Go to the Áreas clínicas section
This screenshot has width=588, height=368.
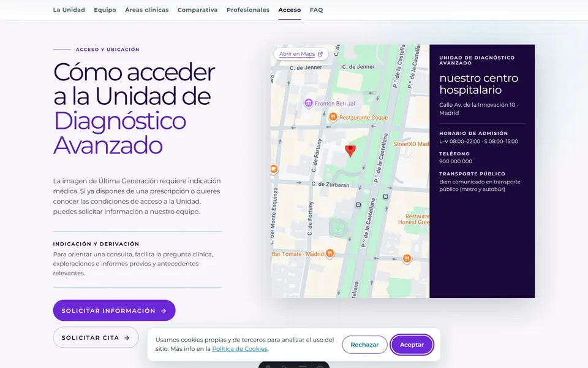(146, 10)
